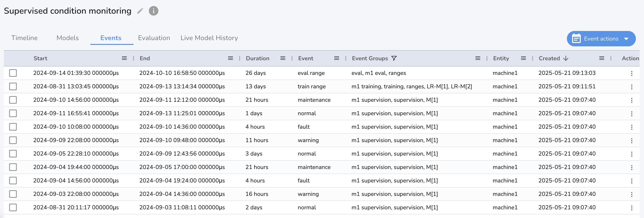Open the Evaluation tab
The image size is (644, 218).
click(x=154, y=38)
